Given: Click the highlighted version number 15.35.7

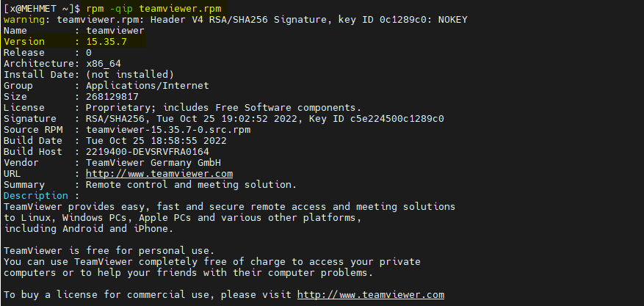Looking at the screenshot, I should point(106,41).
